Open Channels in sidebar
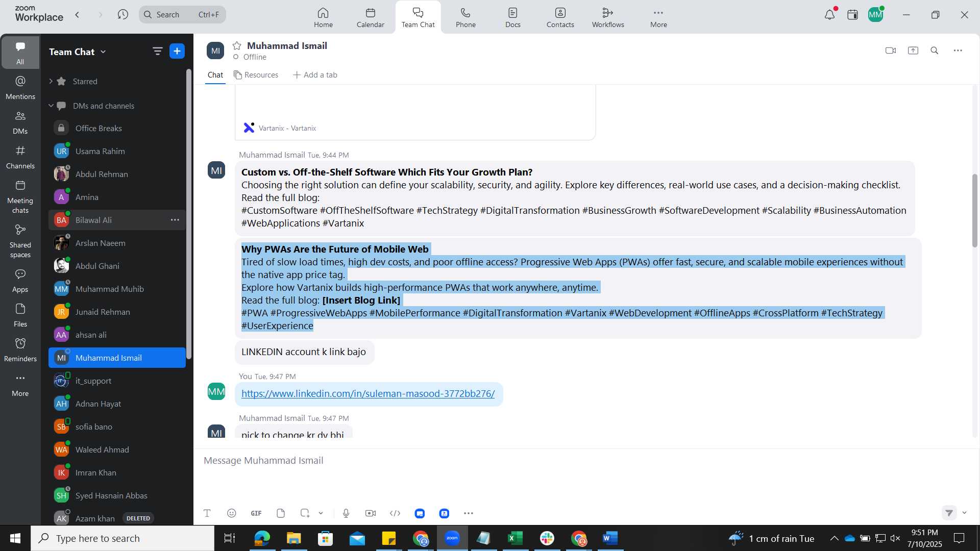 point(20,157)
